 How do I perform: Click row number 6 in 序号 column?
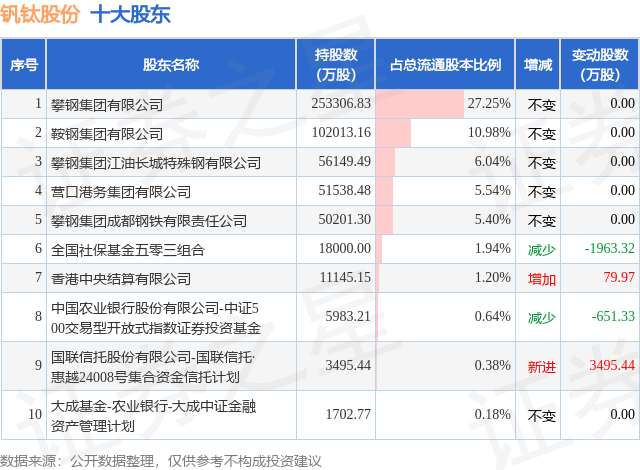tap(38, 248)
